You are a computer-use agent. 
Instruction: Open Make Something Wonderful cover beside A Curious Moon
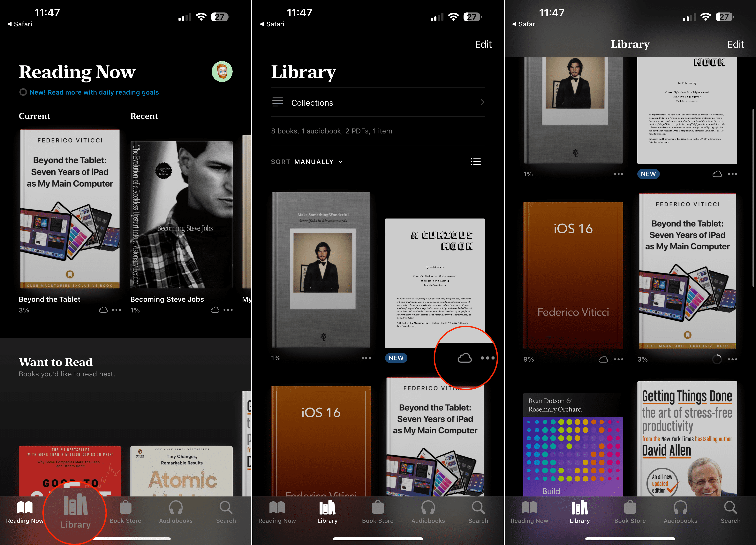tap(321, 270)
